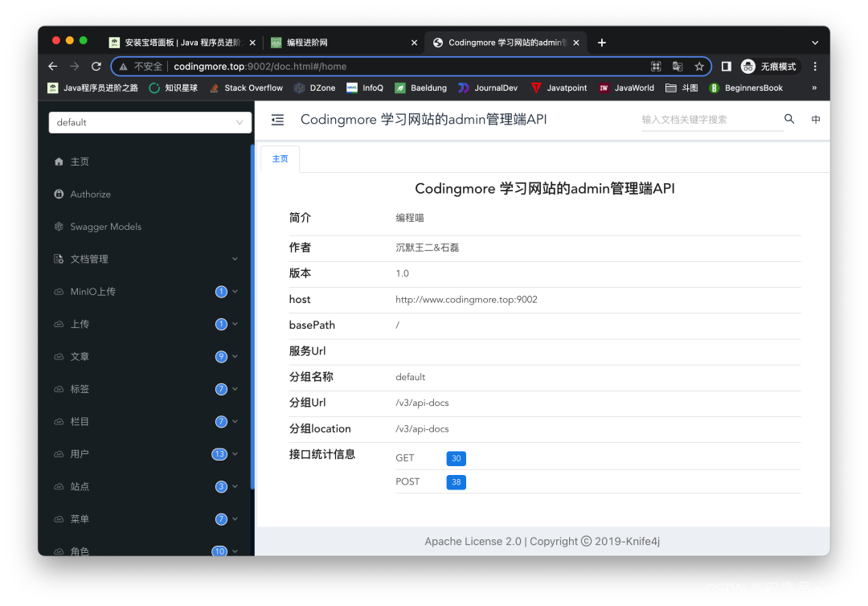
Task: Switch language with the 中 icon
Action: pyautogui.click(x=816, y=120)
